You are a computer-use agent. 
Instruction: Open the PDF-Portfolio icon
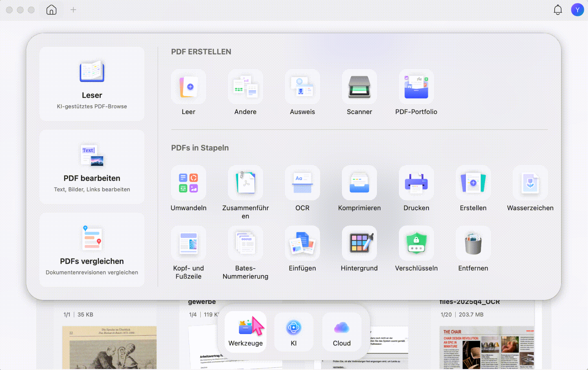pos(416,87)
